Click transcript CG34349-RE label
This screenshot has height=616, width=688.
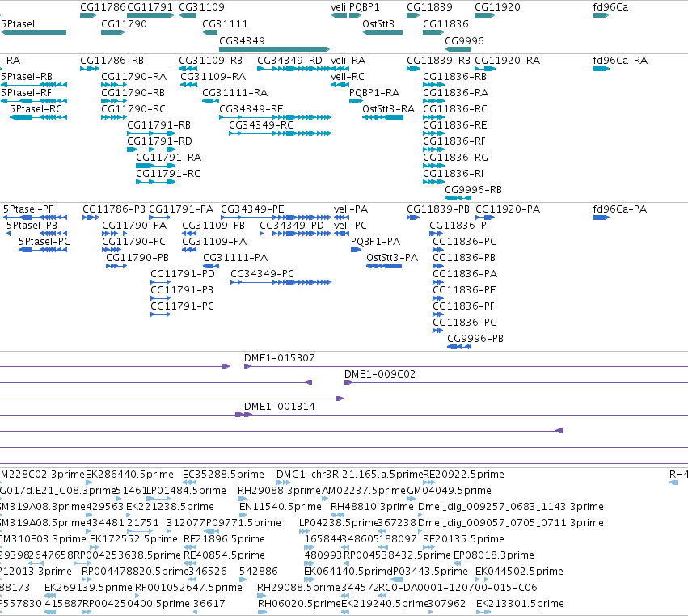[251, 109]
